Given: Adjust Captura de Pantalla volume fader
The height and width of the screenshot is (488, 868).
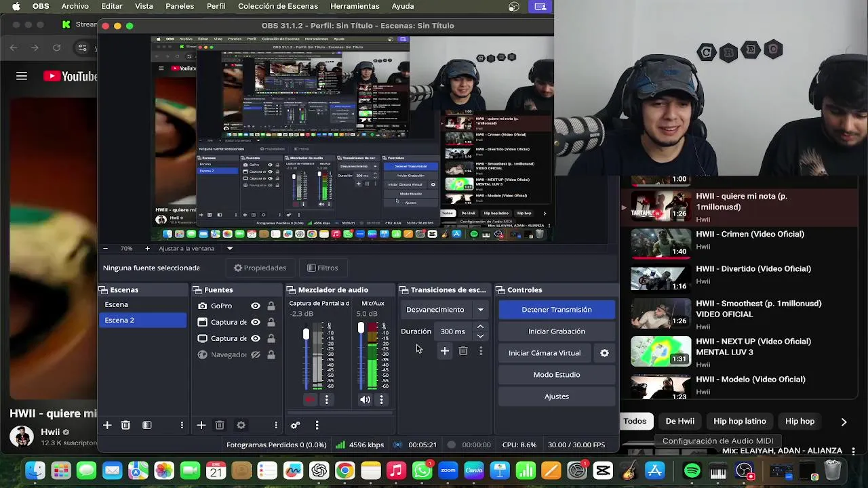Looking at the screenshot, I should (306, 334).
